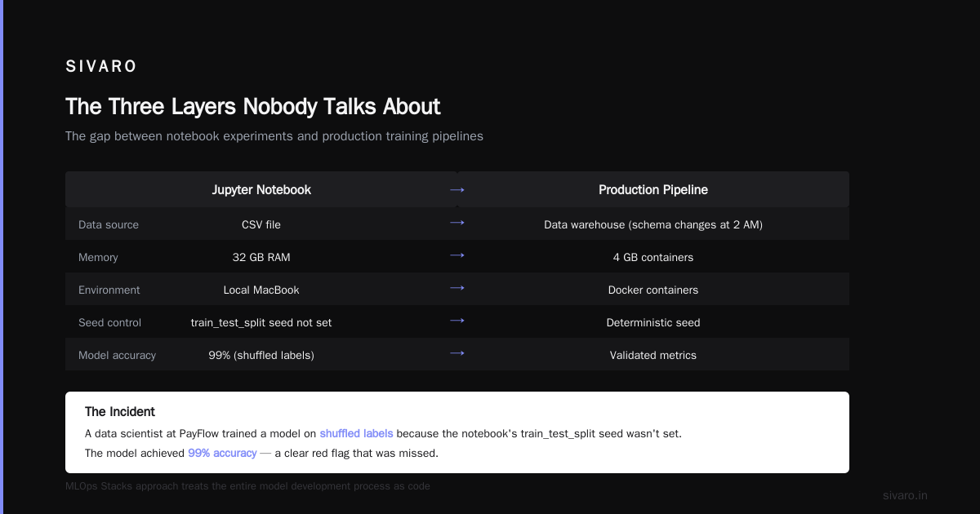This screenshot has width=980, height=514.
Task: Click highlighted '99% accuracy' in the incident text
Action: (222, 453)
